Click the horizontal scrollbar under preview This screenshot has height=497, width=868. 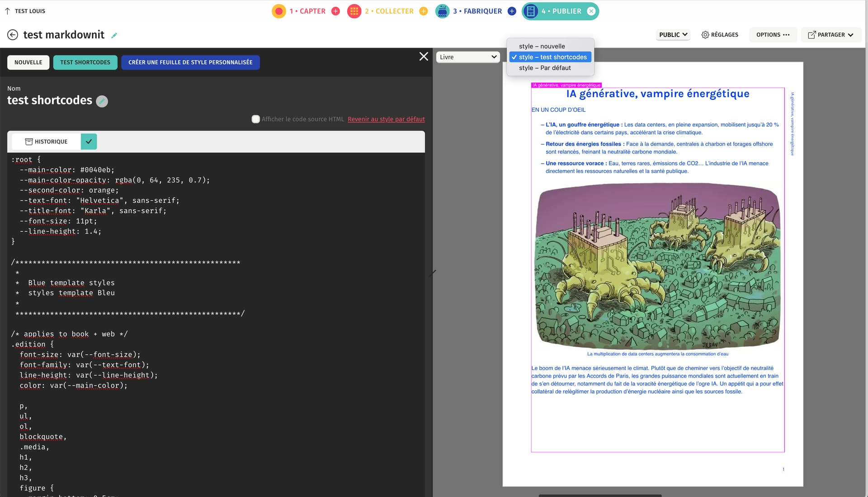pos(600,495)
